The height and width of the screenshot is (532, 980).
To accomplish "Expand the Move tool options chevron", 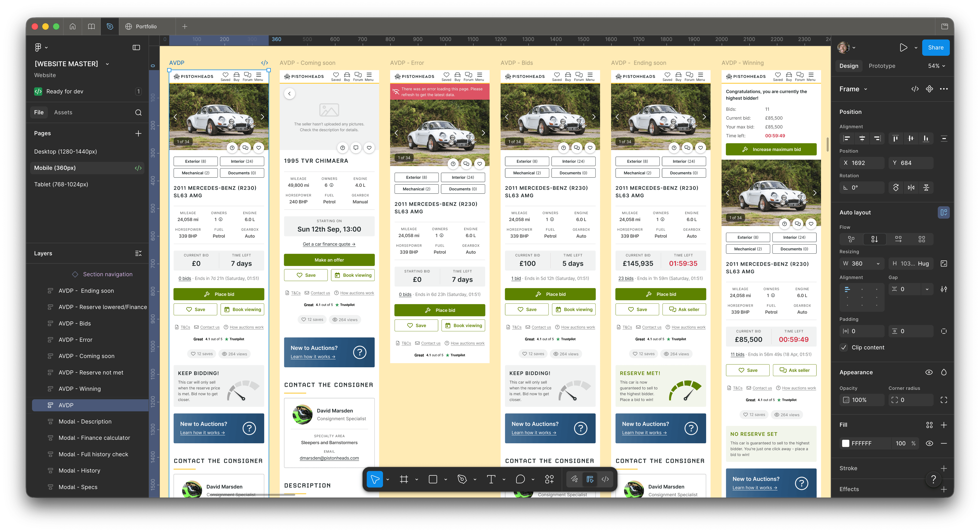I will coord(388,479).
